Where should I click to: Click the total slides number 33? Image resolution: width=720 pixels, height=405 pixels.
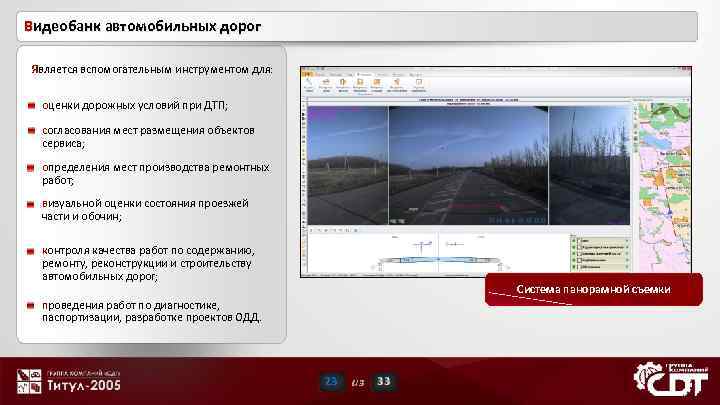(x=383, y=382)
